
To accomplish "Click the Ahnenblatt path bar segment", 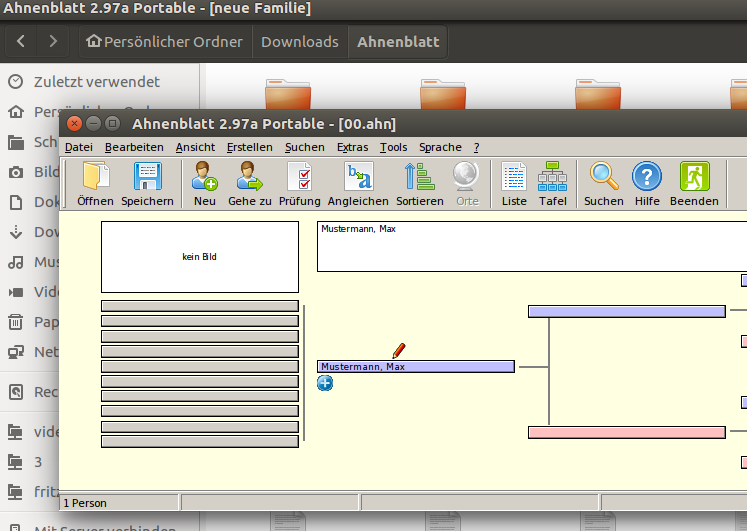I will [398, 41].
